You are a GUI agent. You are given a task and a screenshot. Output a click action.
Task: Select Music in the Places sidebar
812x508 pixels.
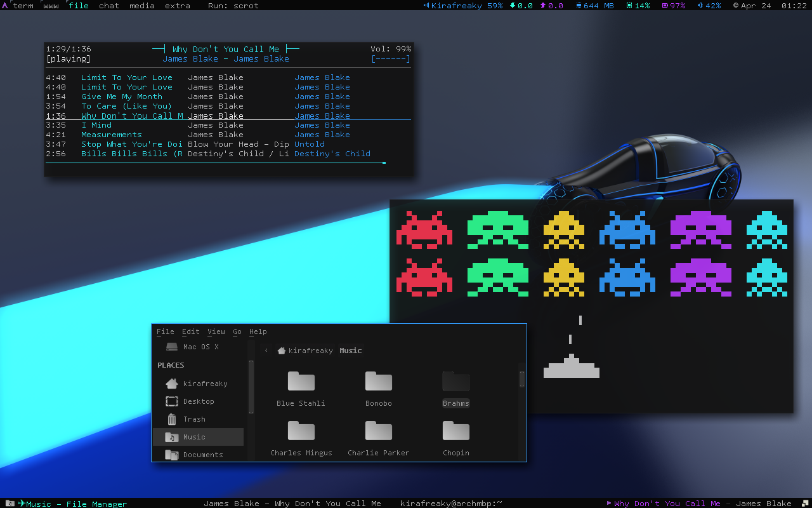(198, 437)
